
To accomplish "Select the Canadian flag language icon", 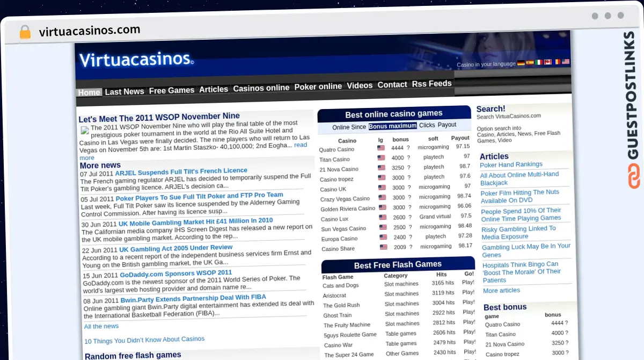I will pos(548,62).
